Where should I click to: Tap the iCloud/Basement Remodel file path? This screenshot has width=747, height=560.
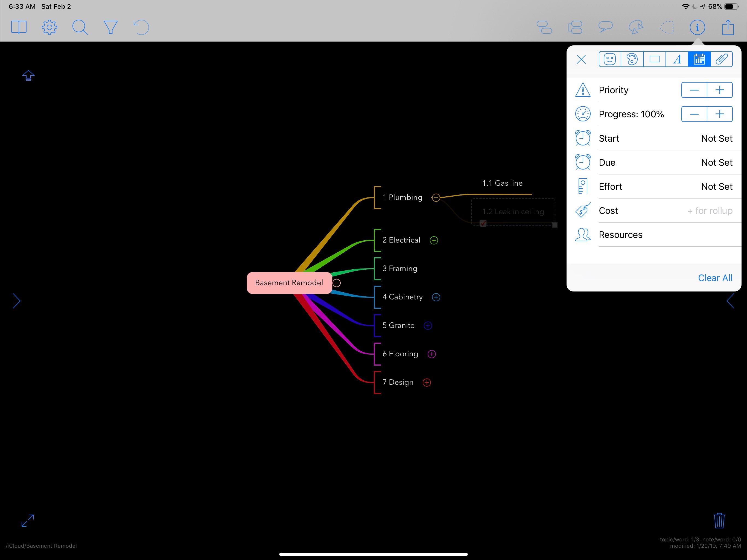(x=41, y=546)
